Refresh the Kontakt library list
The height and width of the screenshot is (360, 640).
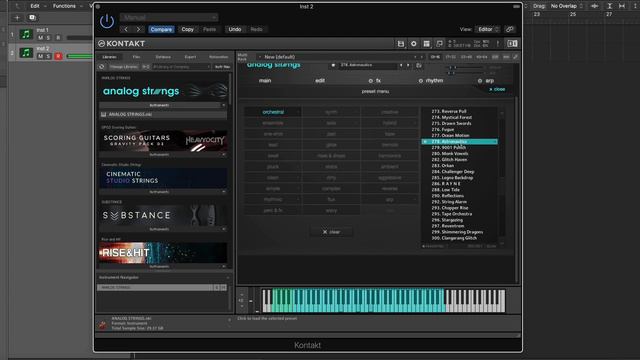102,67
